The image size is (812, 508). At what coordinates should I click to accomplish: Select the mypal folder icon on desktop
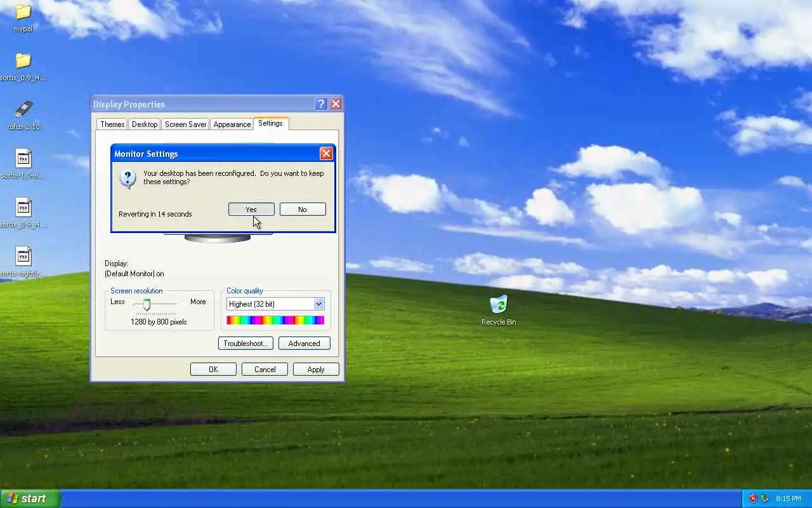click(x=23, y=12)
